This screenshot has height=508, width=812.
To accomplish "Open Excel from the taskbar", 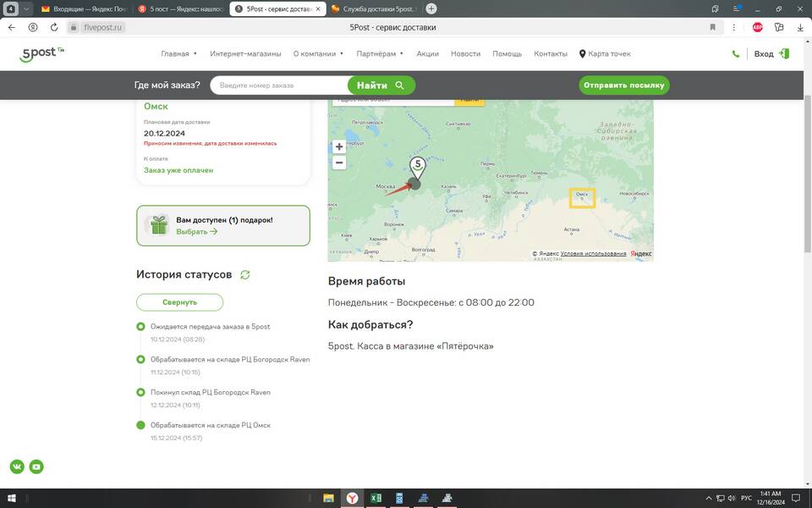I will point(376,498).
